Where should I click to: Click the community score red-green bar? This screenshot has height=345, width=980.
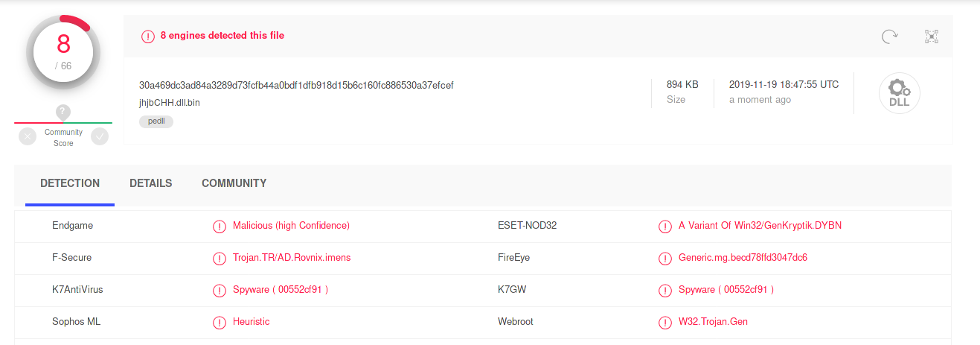[63, 122]
